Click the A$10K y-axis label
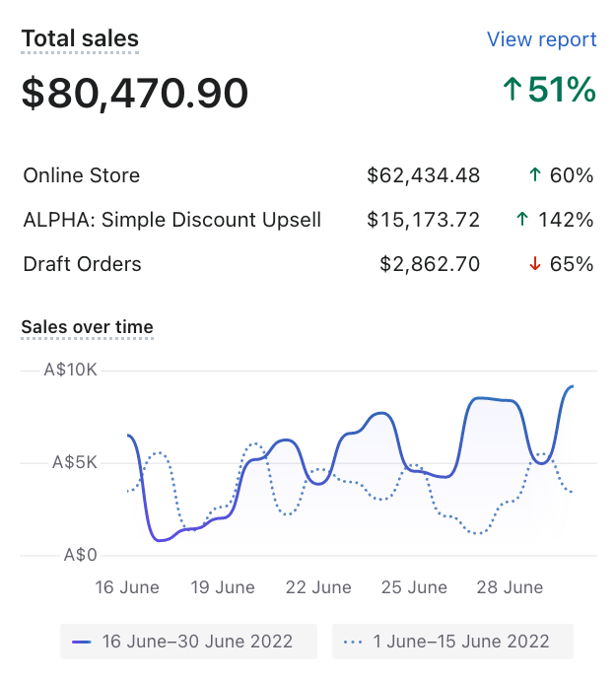Screen dimensions: 616x678 click(71, 371)
